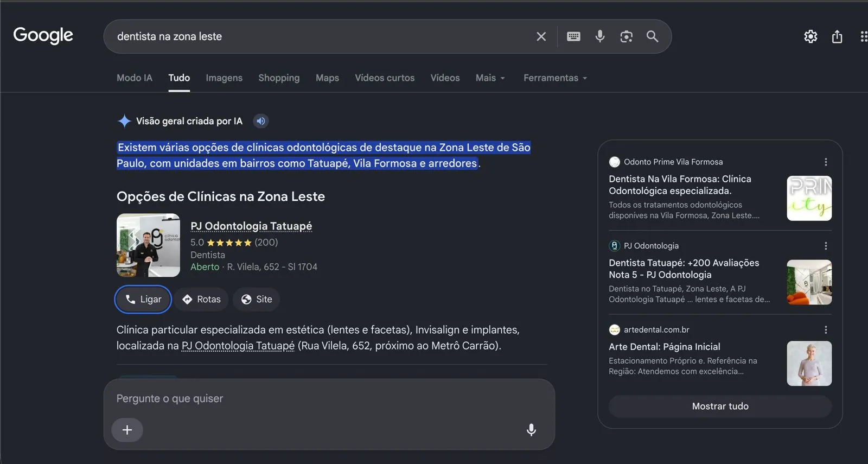The image size is (868, 464).
Task: Open Dentista Na Vila Formosa result link
Action: click(x=680, y=185)
